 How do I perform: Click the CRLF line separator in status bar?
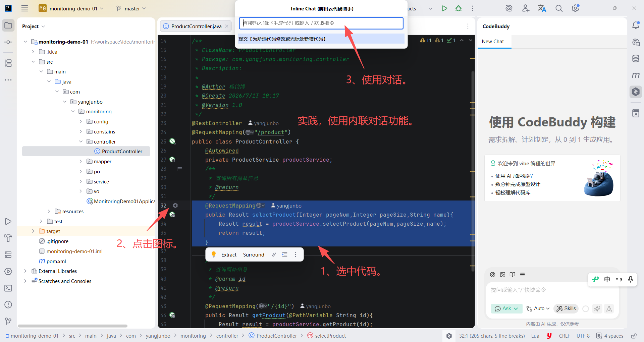[565, 336]
